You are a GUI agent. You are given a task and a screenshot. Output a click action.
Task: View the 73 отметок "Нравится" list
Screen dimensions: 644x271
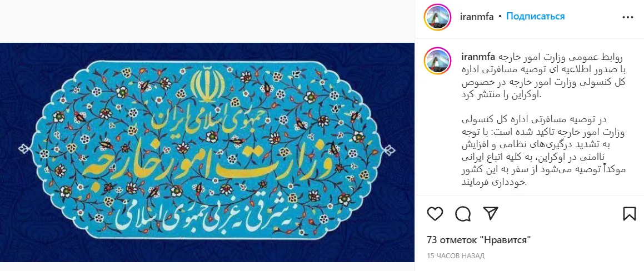(x=478, y=240)
